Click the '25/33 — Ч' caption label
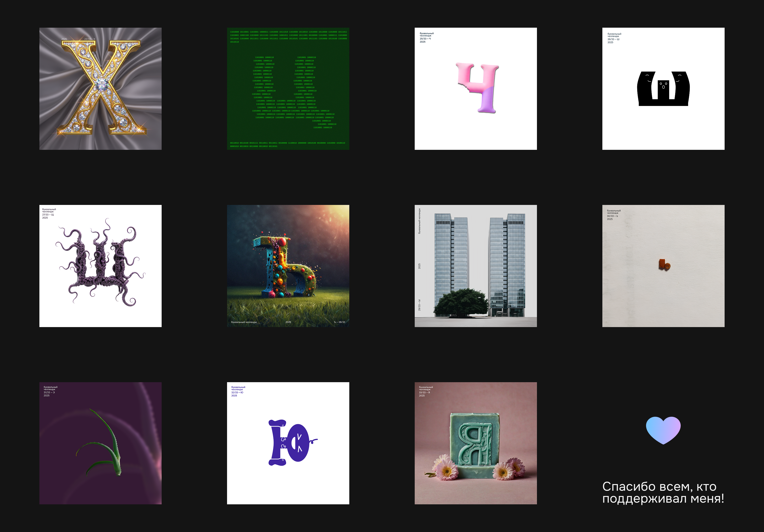Viewport: 764px width, 532px height. pos(425,39)
